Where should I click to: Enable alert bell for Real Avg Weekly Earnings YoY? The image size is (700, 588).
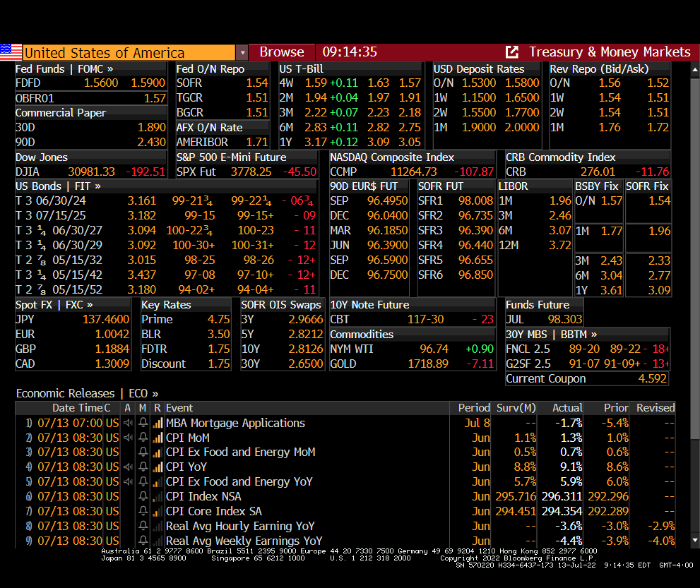pos(143,540)
